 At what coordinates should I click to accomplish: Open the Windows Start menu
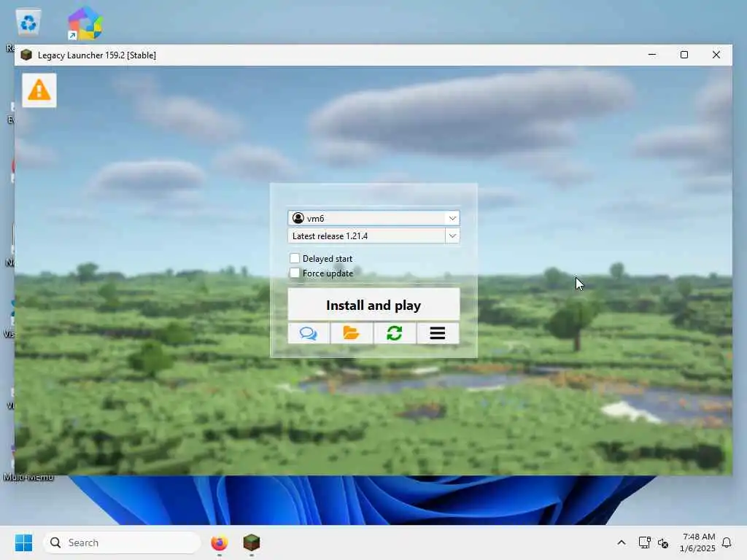24,542
